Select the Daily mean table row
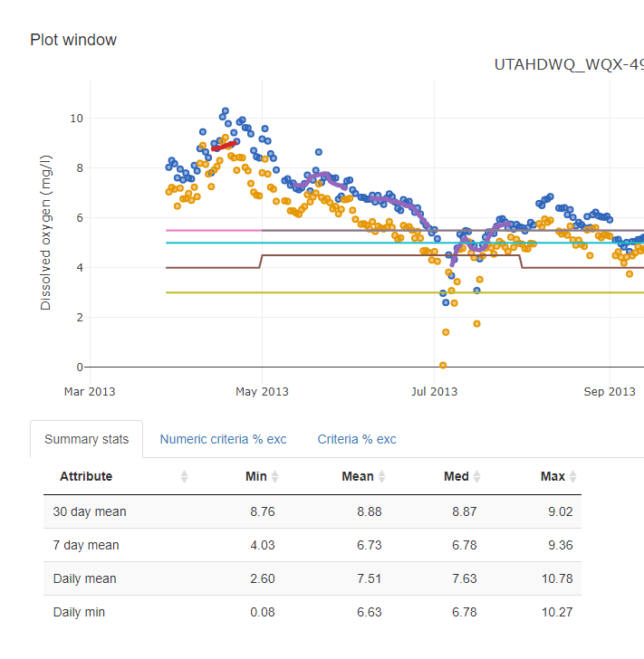Viewport: 644px width, 659px height. (x=312, y=578)
